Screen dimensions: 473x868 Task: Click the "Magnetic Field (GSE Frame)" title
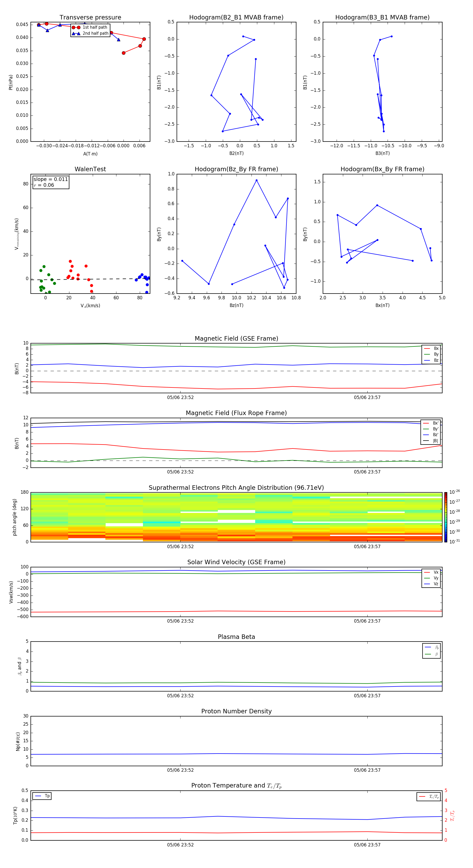pyautogui.click(x=236, y=339)
